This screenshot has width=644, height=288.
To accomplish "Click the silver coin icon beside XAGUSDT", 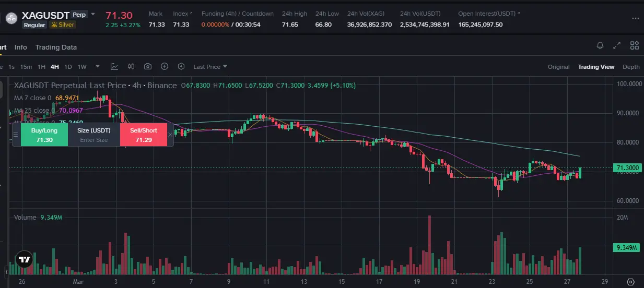I will point(10,19).
